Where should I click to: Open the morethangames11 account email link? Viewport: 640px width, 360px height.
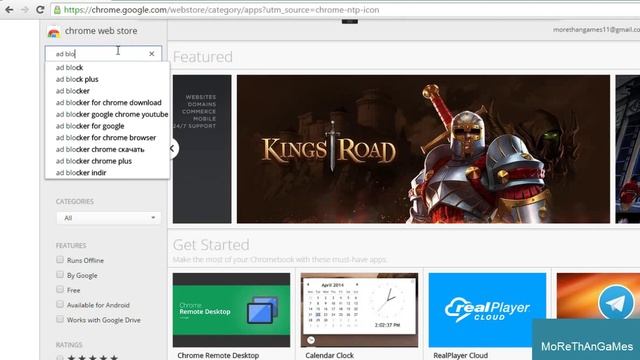(x=596, y=29)
